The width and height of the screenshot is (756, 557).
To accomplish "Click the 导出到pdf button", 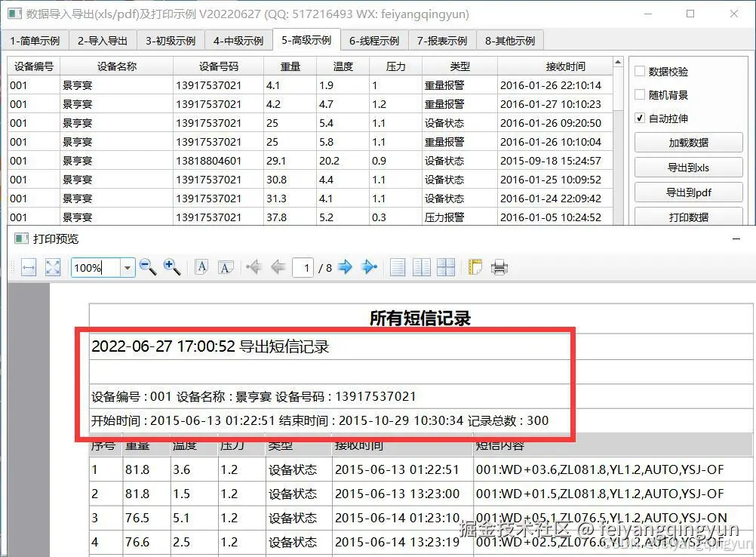I will tap(689, 192).
